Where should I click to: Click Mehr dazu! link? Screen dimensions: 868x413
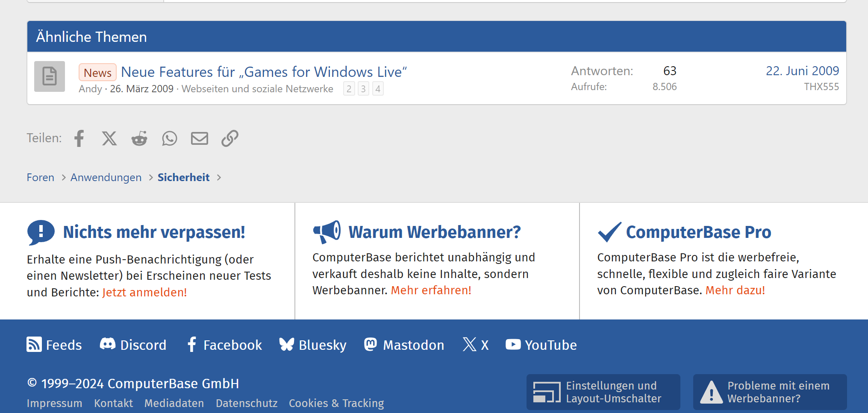pyautogui.click(x=735, y=290)
